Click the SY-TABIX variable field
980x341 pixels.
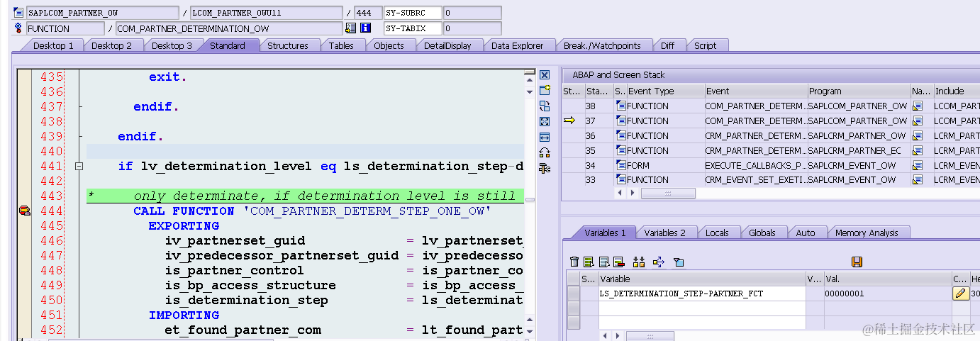(412, 28)
